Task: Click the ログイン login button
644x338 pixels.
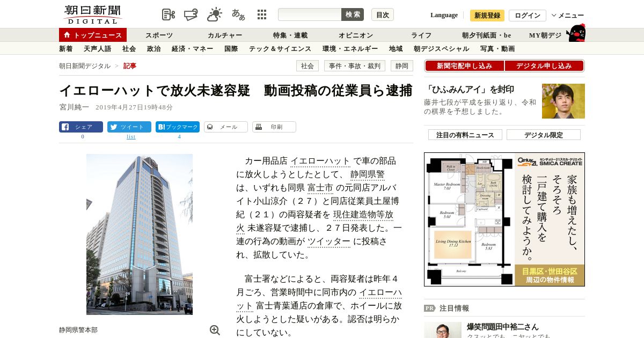Action: point(528,15)
